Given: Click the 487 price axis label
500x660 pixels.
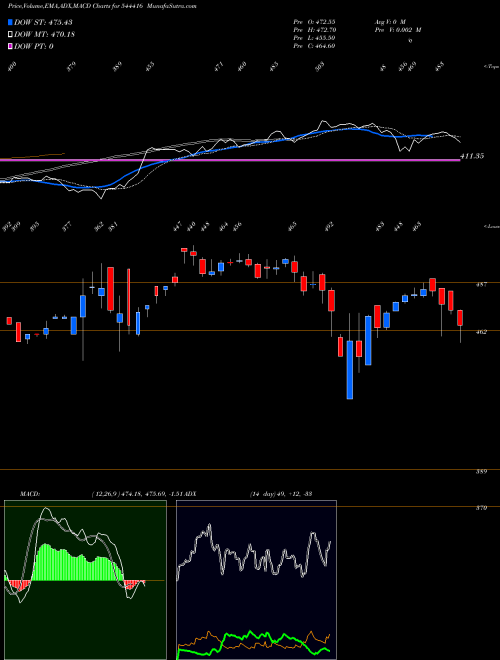Looking at the screenshot, I should tap(481, 285).
